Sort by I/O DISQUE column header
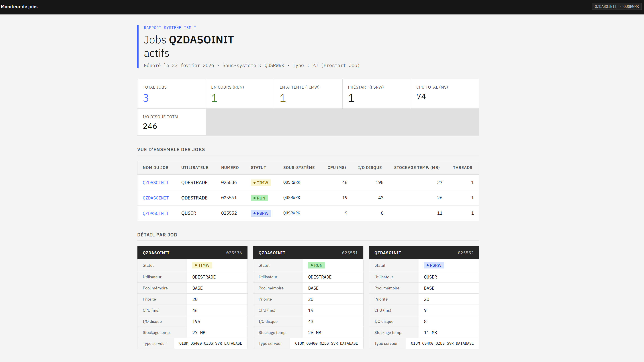This screenshot has height=362, width=644. tap(370, 168)
